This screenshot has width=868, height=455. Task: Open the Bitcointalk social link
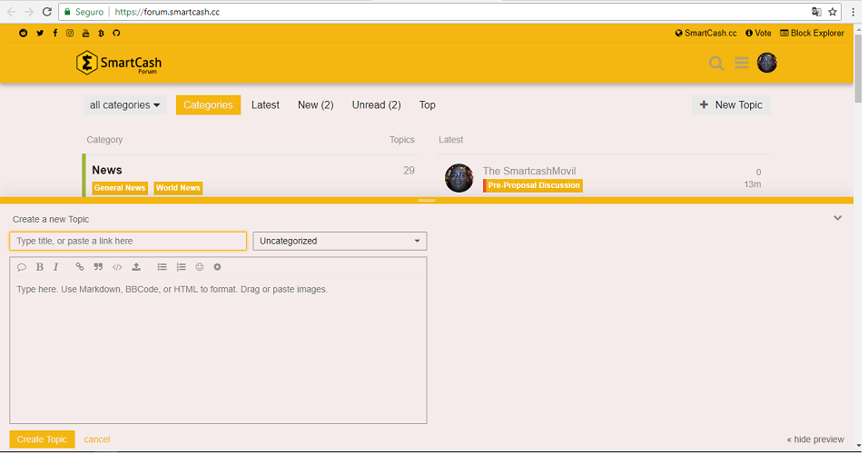101,34
